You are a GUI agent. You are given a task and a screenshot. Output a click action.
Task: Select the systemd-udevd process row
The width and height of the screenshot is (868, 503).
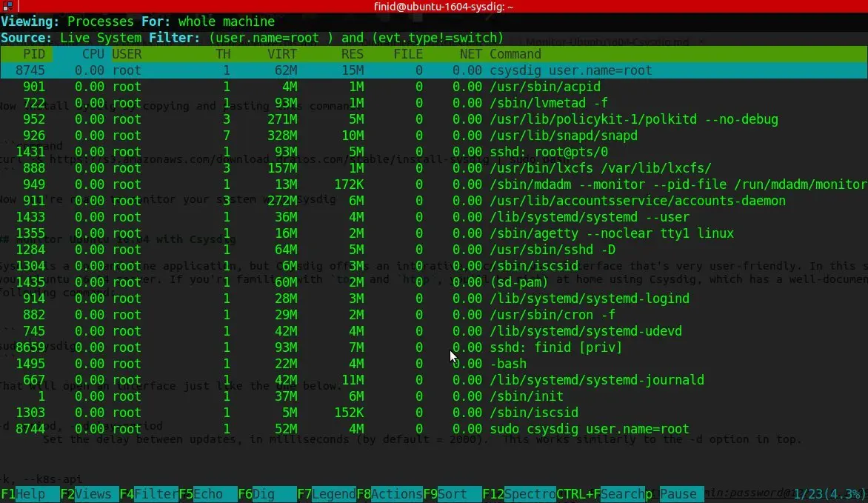pos(434,331)
